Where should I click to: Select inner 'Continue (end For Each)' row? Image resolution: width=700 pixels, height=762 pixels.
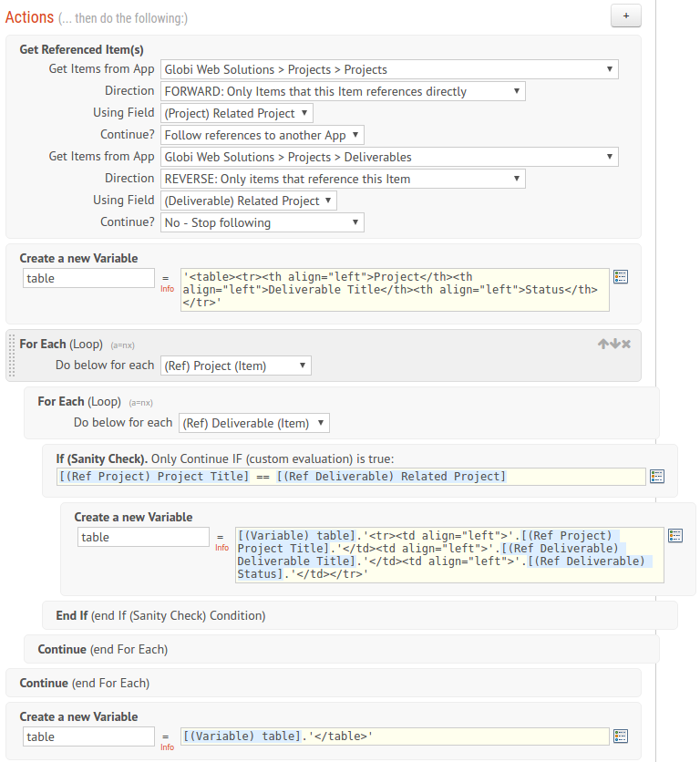342,649
